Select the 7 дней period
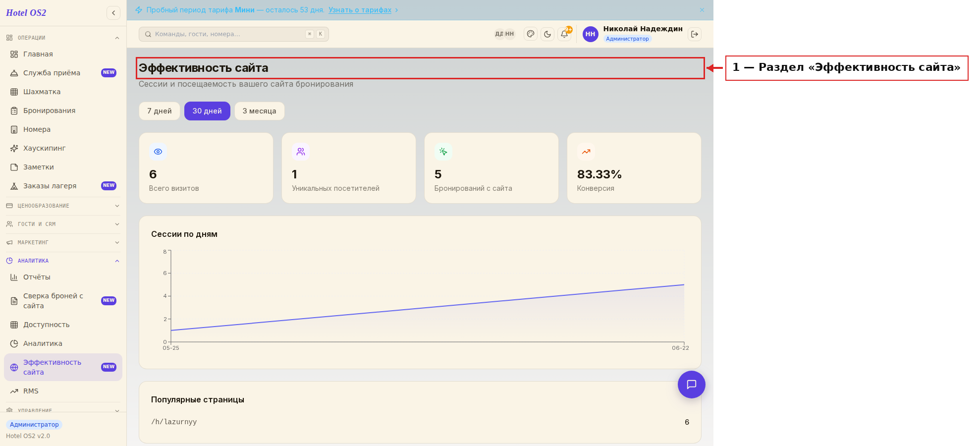The width and height of the screenshot is (980, 446). [160, 111]
